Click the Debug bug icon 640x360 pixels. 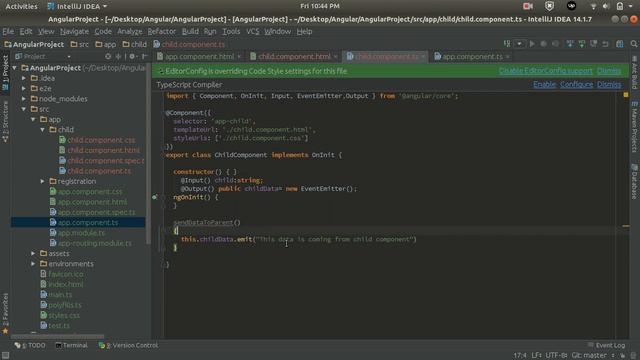pos(544,44)
